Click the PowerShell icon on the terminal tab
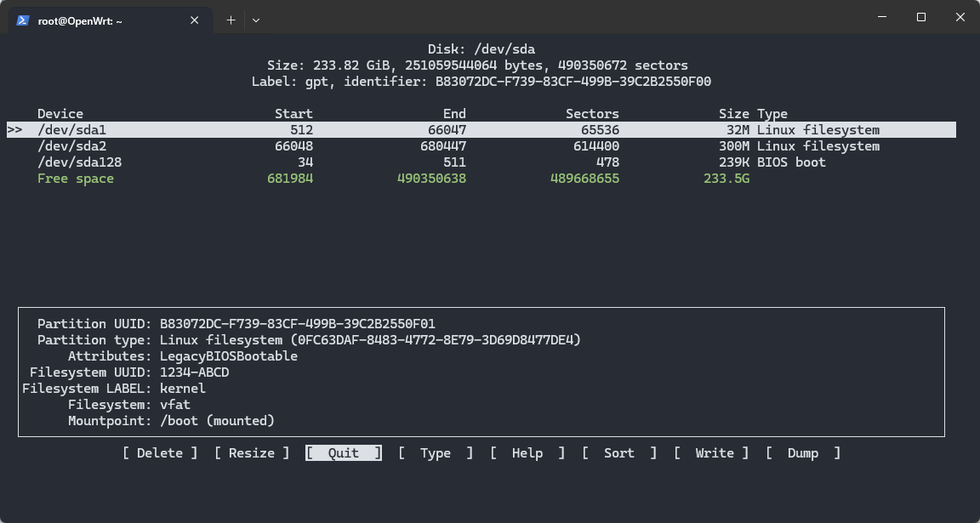Image resolution: width=980 pixels, height=523 pixels. 20,20
